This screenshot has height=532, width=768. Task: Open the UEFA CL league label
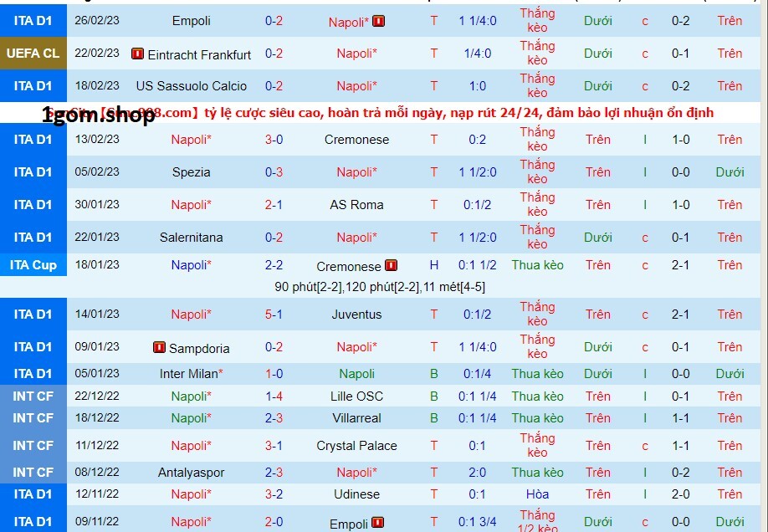pos(33,54)
